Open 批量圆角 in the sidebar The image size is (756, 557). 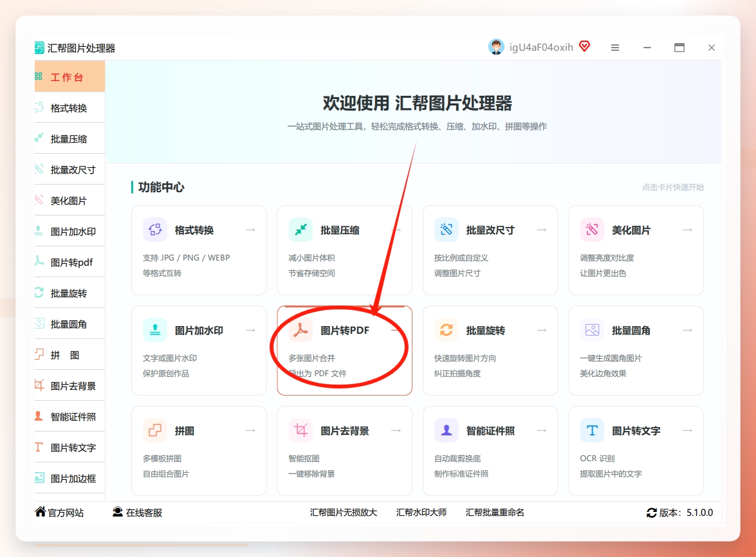coord(70,324)
